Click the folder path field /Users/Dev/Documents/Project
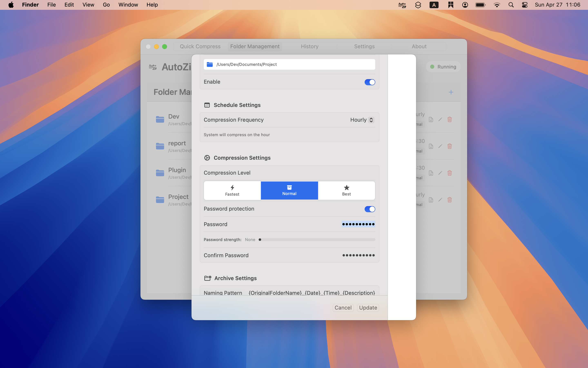The image size is (588, 368). pos(289,64)
